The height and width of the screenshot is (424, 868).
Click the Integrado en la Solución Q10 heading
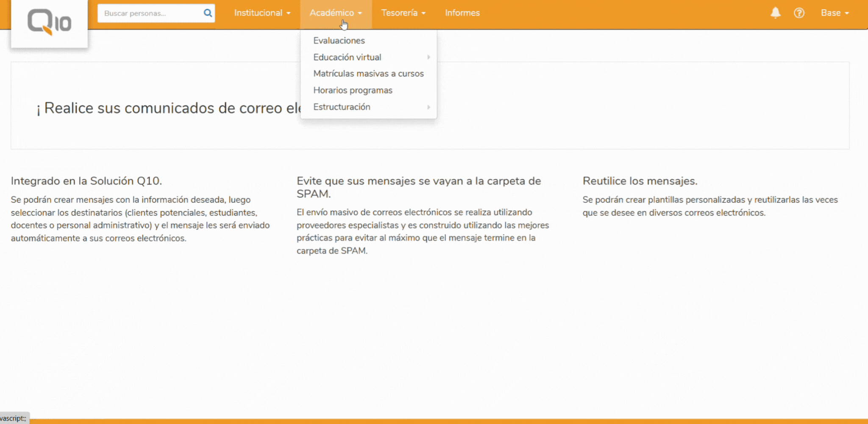pyautogui.click(x=86, y=181)
